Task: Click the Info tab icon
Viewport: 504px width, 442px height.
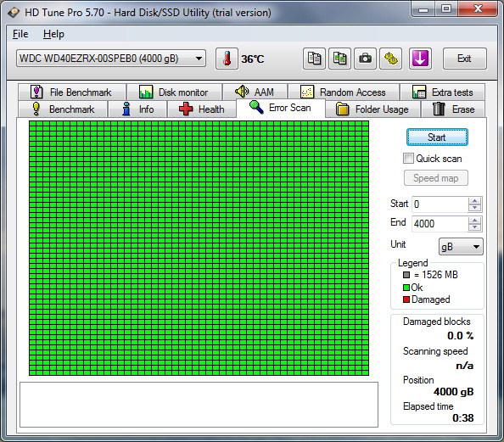Action: point(126,109)
